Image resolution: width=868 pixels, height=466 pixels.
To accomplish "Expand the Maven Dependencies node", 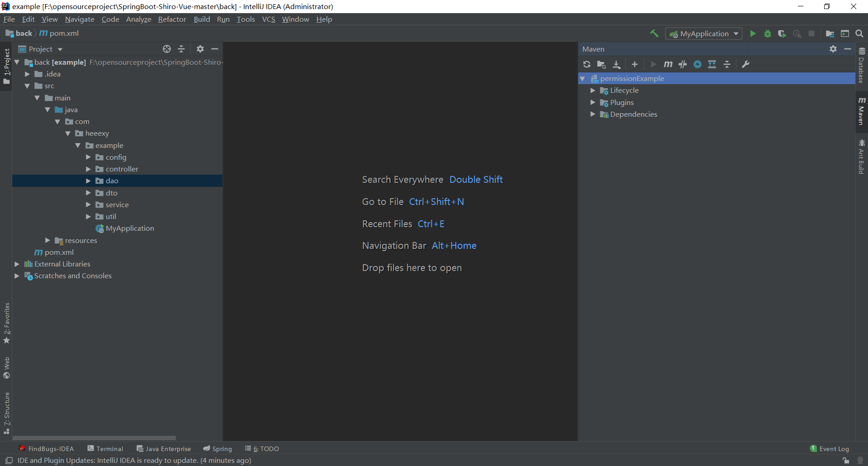I will 593,114.
